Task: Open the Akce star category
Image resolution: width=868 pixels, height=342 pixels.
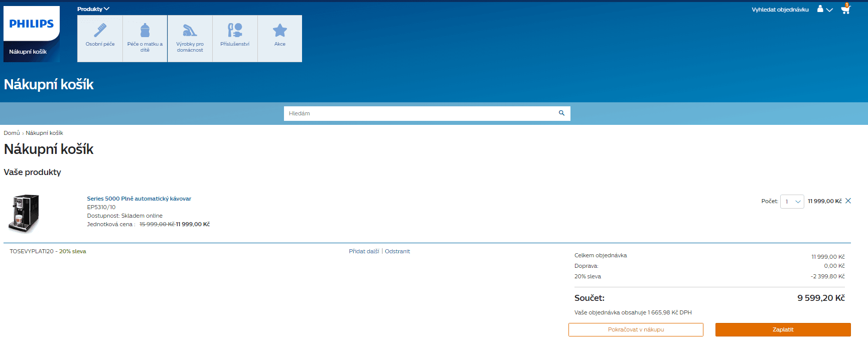Action: (x=280, y=38)
